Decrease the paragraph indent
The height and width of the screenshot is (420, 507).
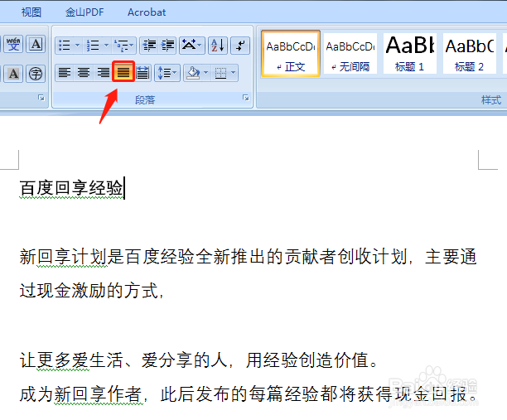pos(149,45)
